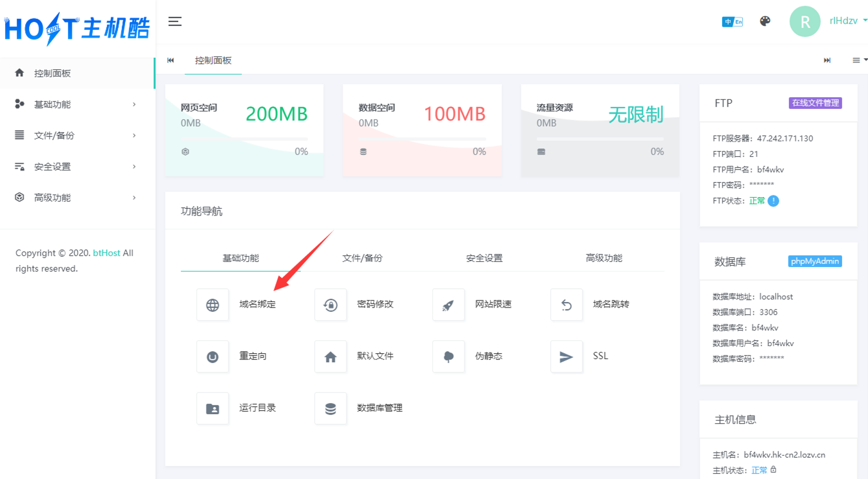Click the phpMyAdmin button

(x=815, y=261)
